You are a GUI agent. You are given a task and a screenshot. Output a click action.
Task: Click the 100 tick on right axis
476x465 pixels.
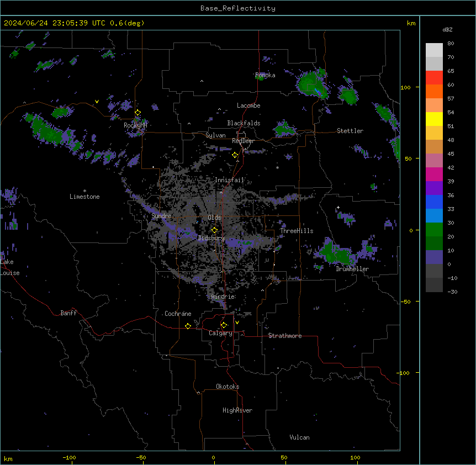click(x=405, y=87)
